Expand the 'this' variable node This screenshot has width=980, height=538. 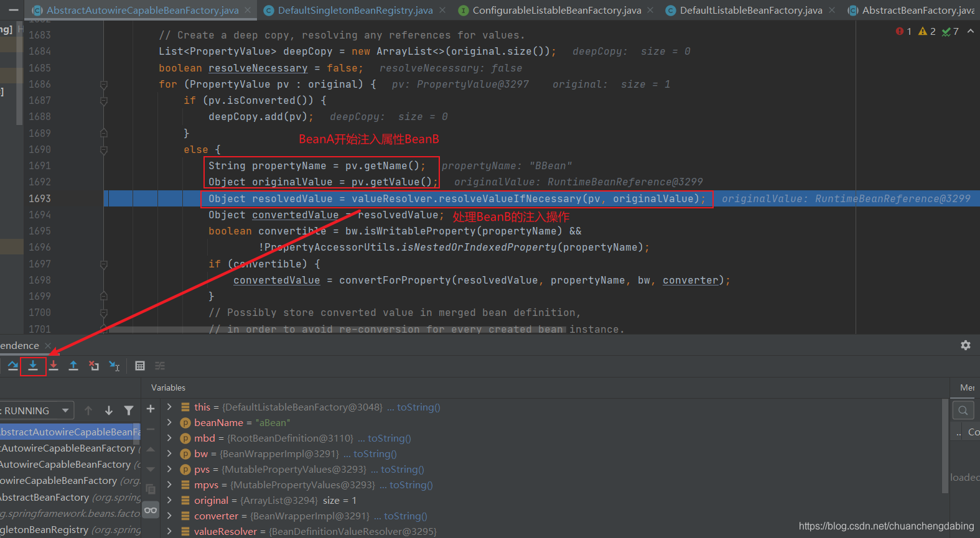(x=169, y=407)
